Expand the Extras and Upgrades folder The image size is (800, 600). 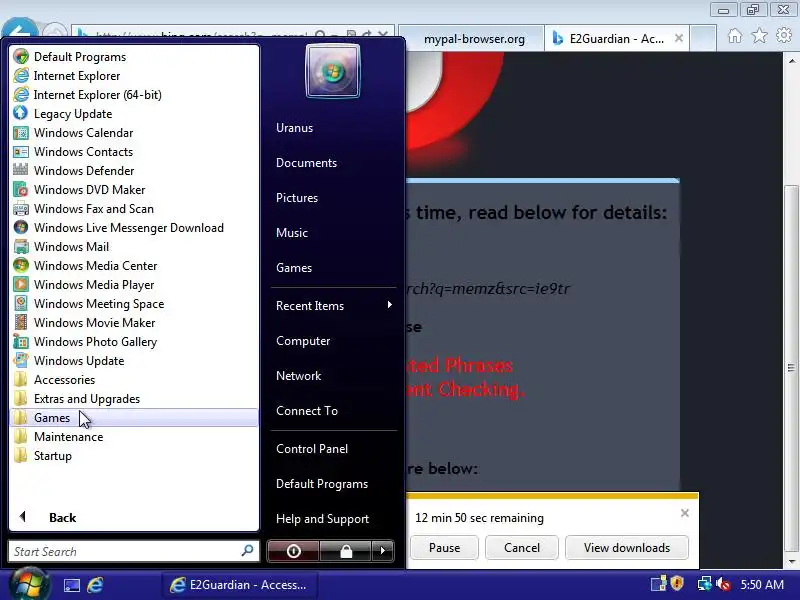134,398
